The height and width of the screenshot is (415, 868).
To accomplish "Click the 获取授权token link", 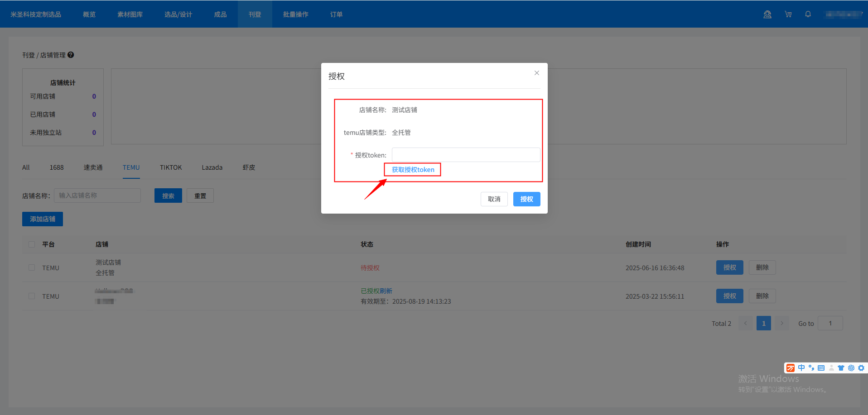I will [413, 170].
